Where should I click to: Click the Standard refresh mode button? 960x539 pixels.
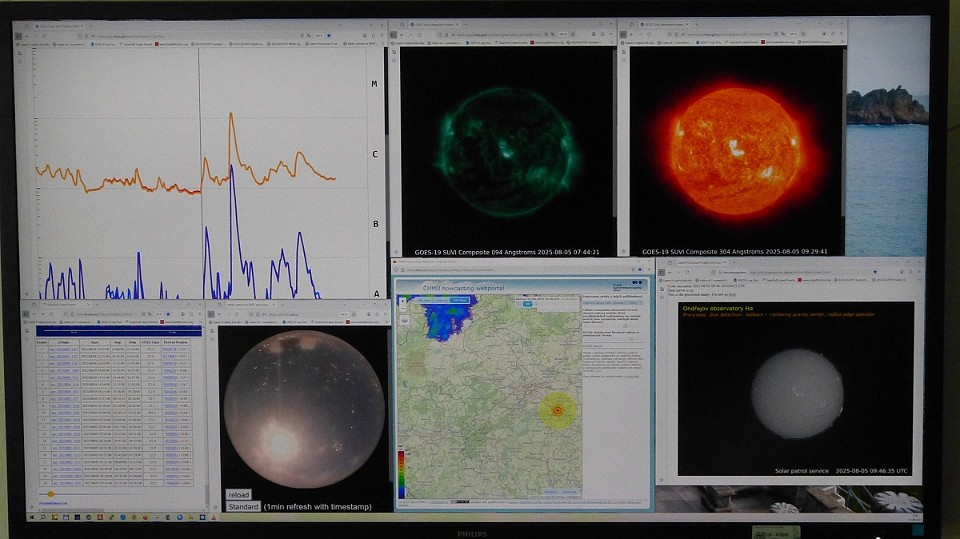click(243, 507)
